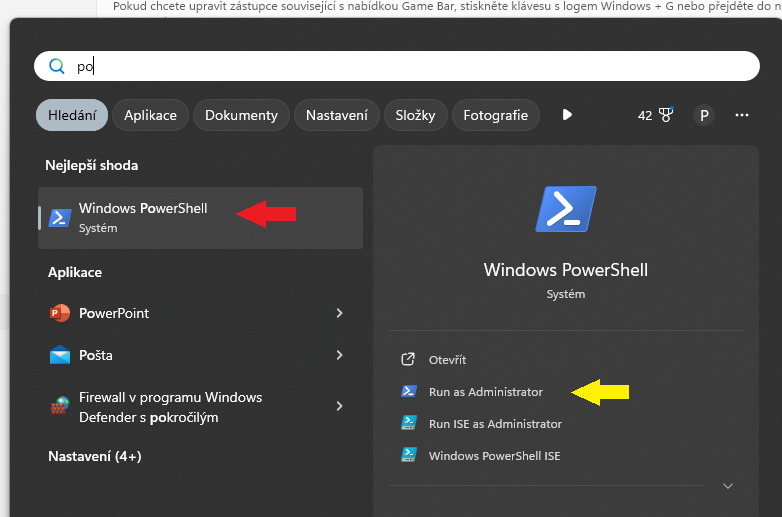
Task: Click the Otevřít open icon
Action: 408,359
